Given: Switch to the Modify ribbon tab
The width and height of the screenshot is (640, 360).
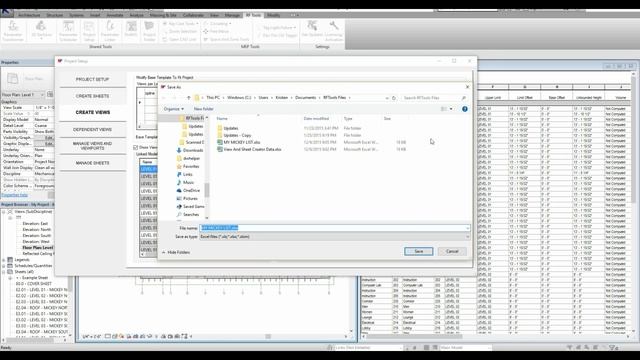Looking at the screenshot, I should pos(273,15).
